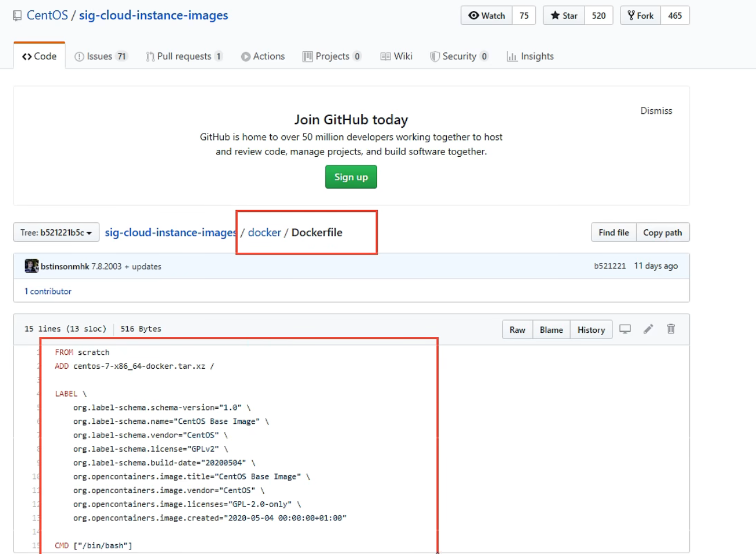Screen dimensions: 756x554
Task: View the 520 stargazers count
Action: coord(599,16)
